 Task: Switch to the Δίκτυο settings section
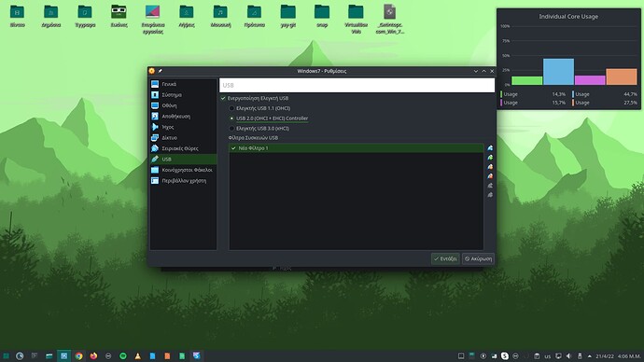point(183,137)
